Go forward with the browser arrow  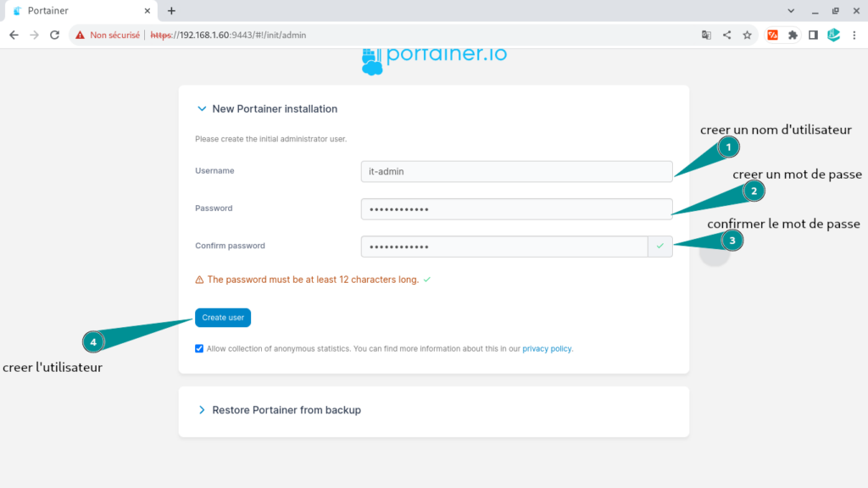pos(34,35)
